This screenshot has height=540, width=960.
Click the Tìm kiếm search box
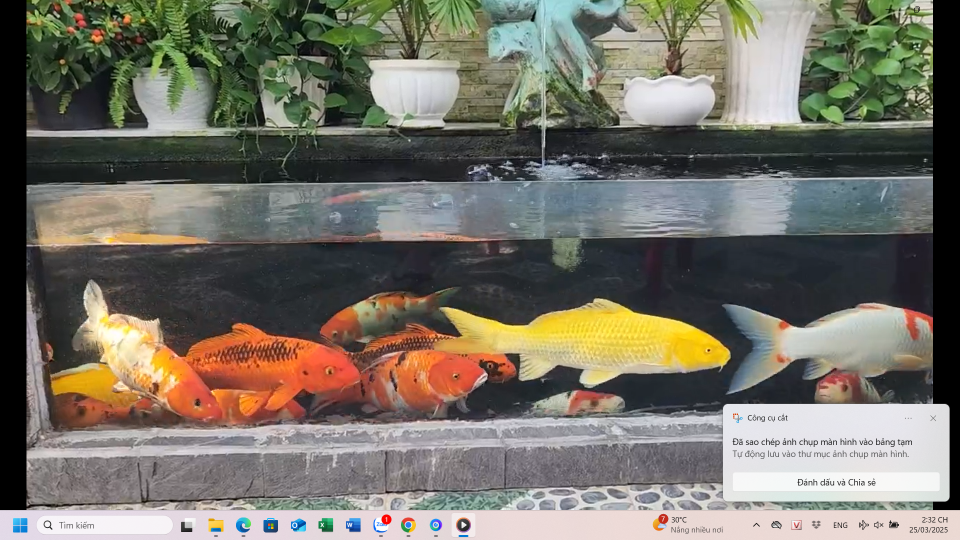105,525
